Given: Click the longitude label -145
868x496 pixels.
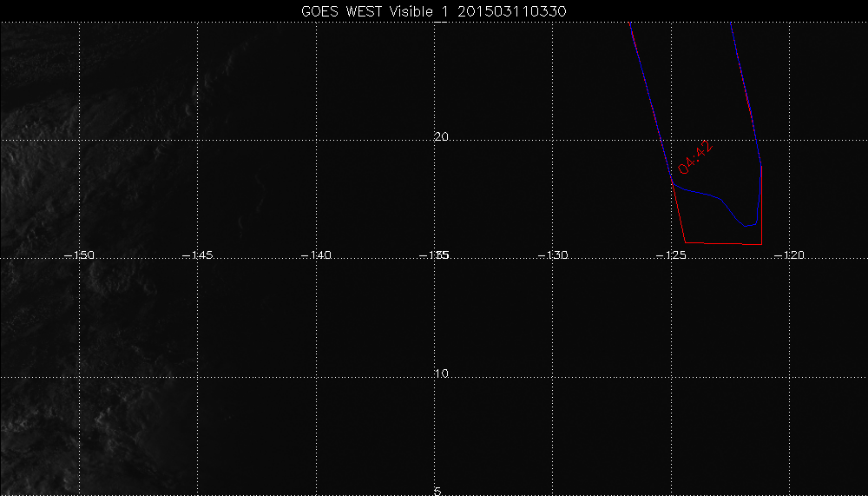Looking at the screenshot, I should coord(198,255).
